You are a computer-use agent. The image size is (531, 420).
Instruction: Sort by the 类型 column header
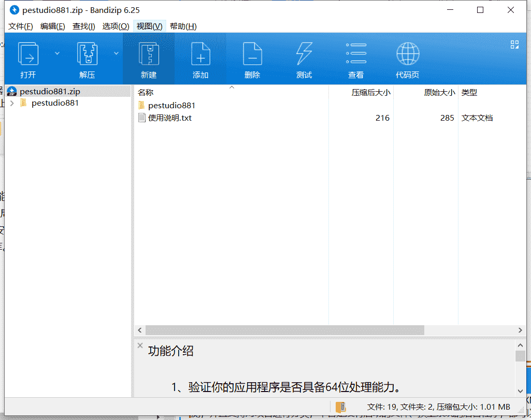492,92
